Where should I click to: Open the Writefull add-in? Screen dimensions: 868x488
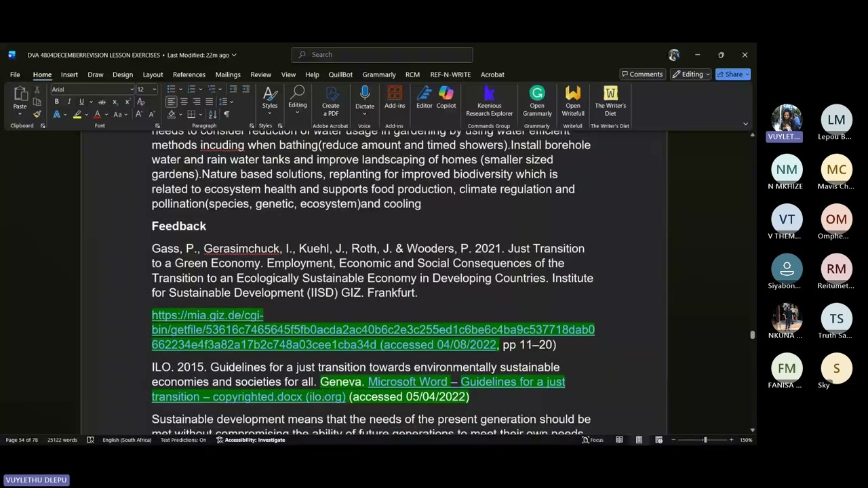pos(573,101)
